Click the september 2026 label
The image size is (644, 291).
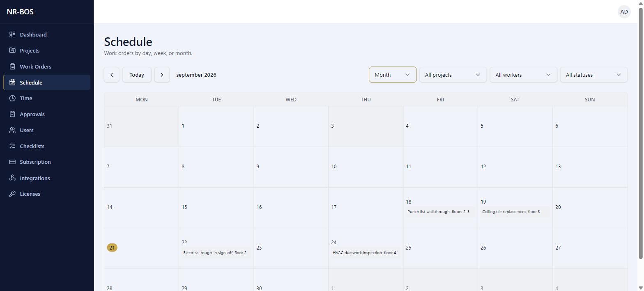pos(196,75)
